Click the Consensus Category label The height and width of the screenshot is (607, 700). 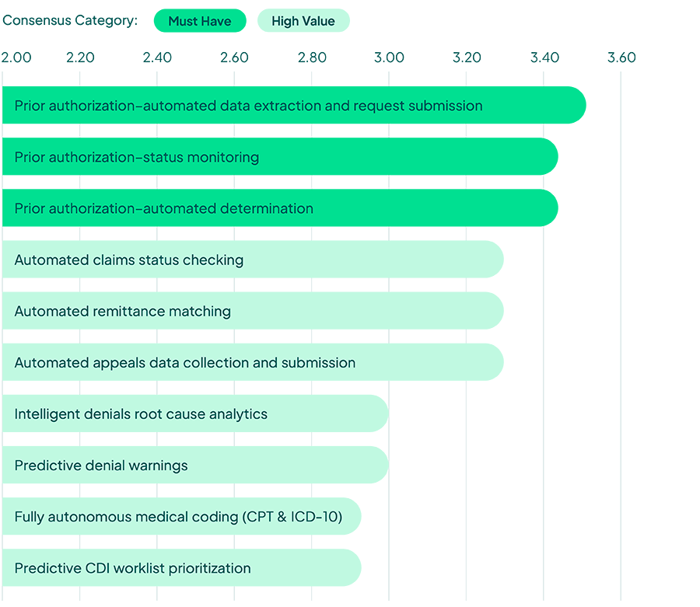(70, 20)
